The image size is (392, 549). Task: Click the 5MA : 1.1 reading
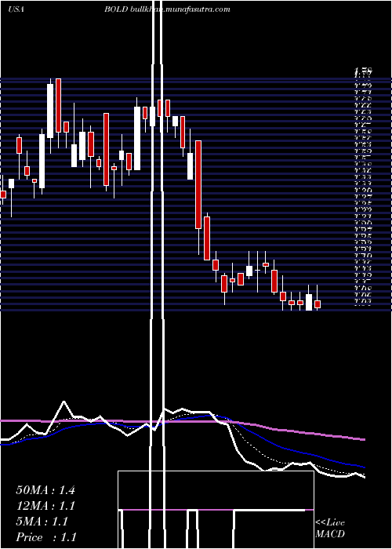click(x=42, y=522)
